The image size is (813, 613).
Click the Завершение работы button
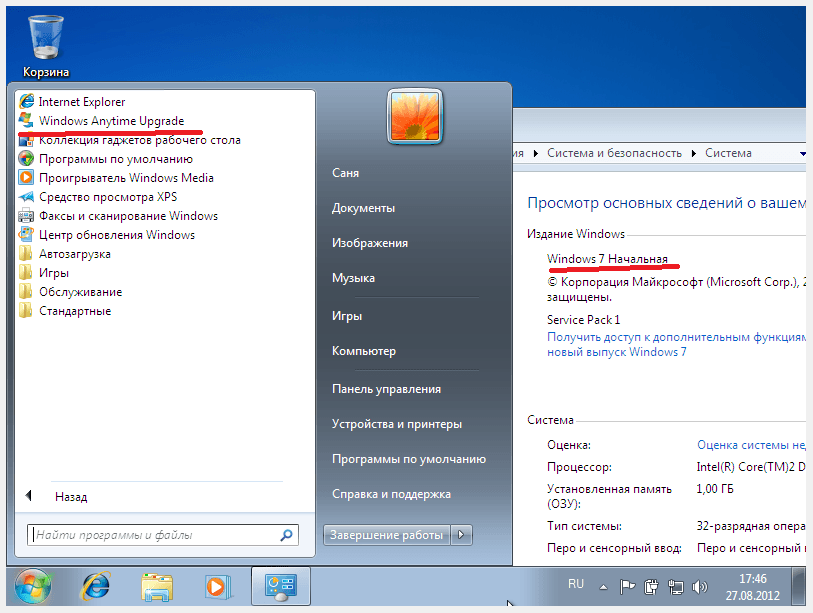[387, 535]
